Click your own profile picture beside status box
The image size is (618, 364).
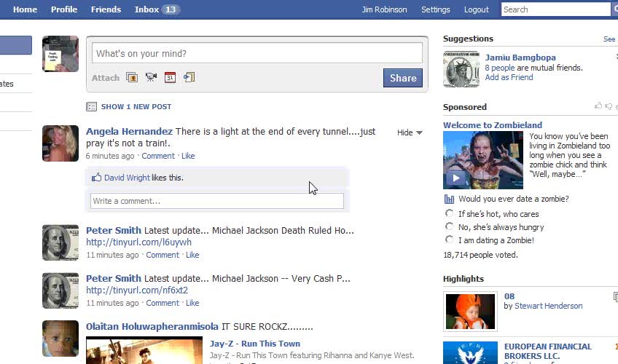click(60, 54)
